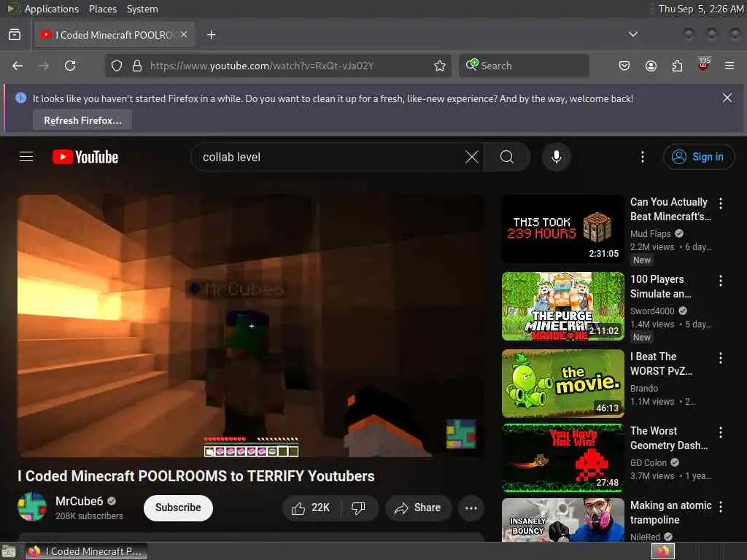Viewport: 747px width, 560px height.
Task: Expand the list all tabs chevron
Action: point(633,34)
